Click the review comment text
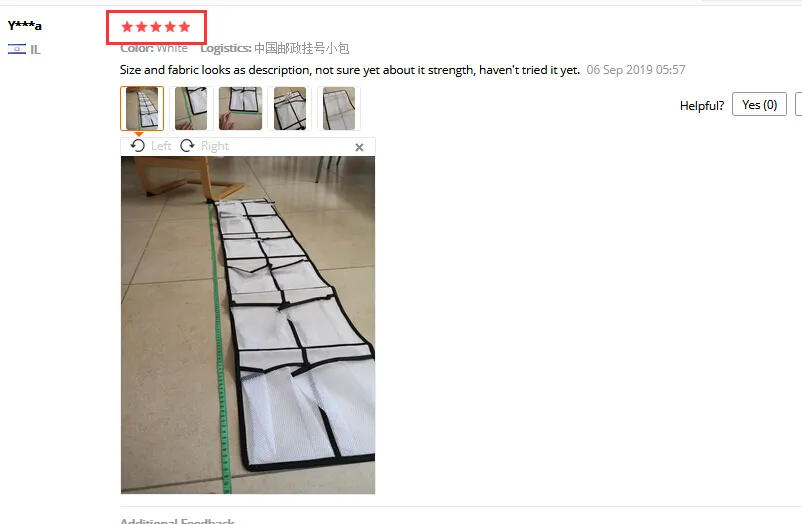Screen dimensions: 802x524 350,70
